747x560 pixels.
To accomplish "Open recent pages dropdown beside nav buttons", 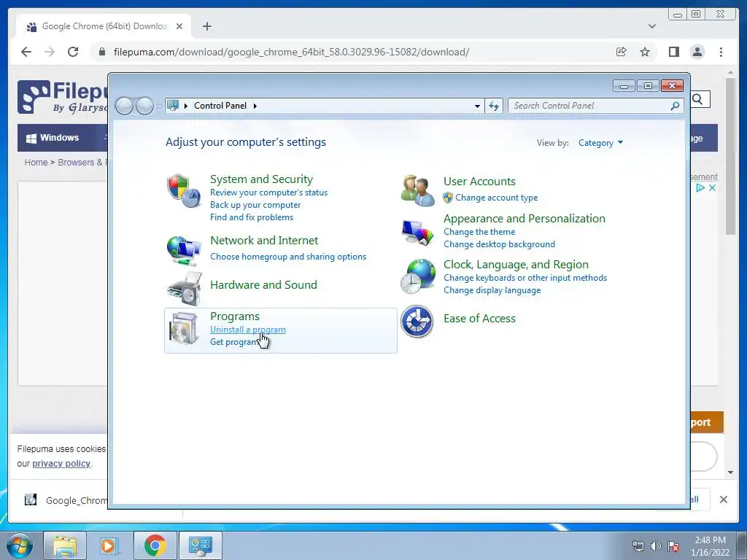I will (x=159, y=106).
